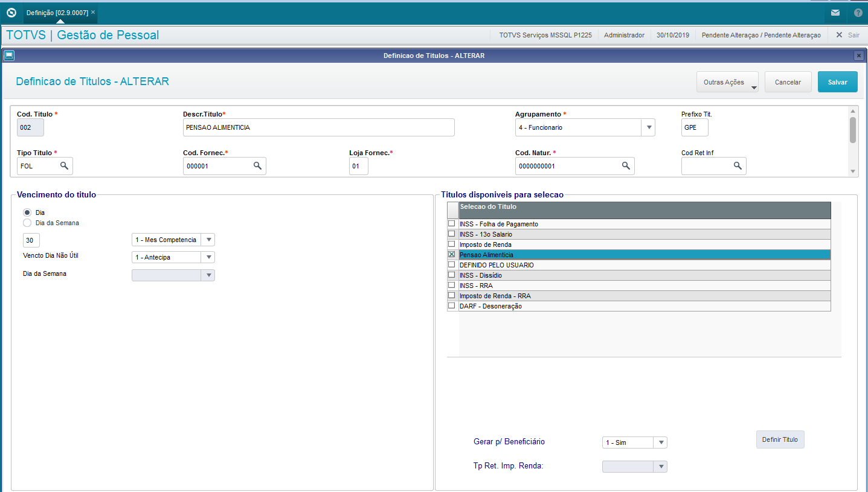
Task: Check INSS - Dissídio checkbox
Action: click(x=451, y=275)
